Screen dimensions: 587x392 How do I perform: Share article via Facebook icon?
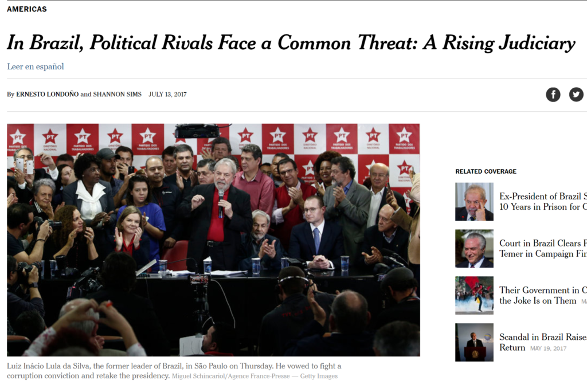(x=553, y=95)
